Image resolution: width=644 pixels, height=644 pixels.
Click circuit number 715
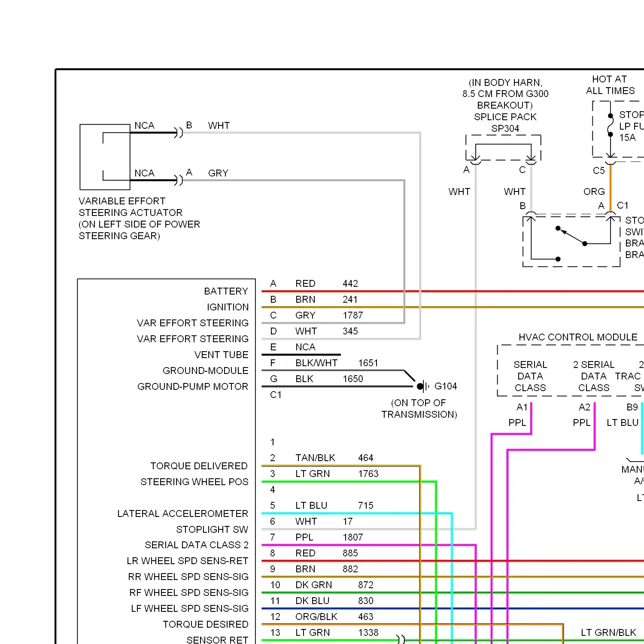coord(366,505)
